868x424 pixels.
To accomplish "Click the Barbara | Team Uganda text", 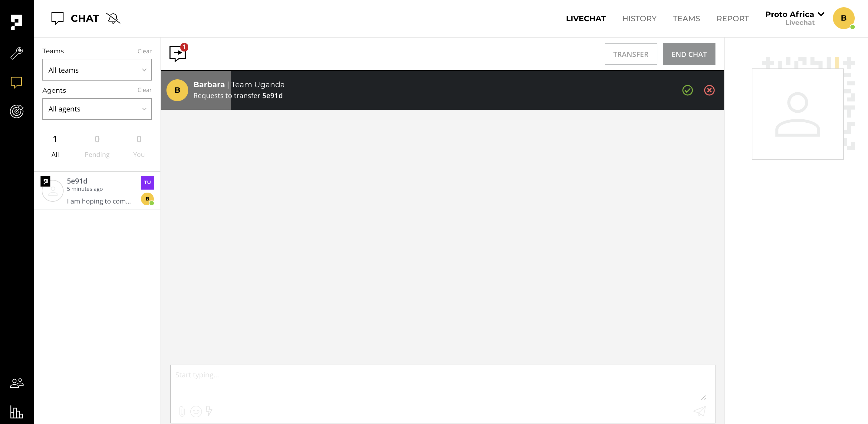I will (239, 85).
